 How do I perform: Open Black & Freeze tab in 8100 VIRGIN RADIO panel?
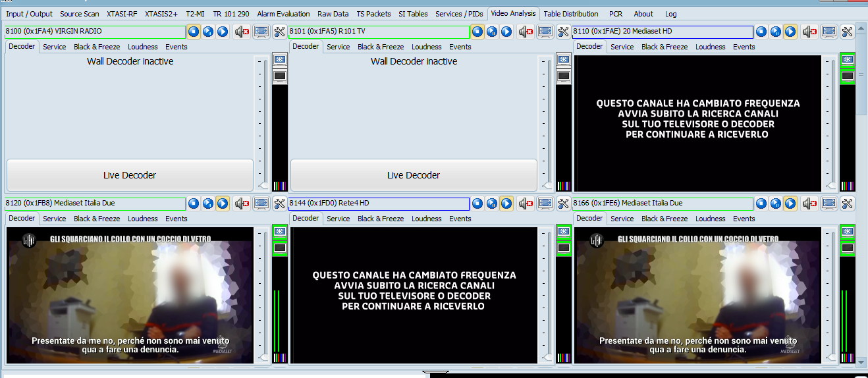pyautogui.click(x=97, y=47)
